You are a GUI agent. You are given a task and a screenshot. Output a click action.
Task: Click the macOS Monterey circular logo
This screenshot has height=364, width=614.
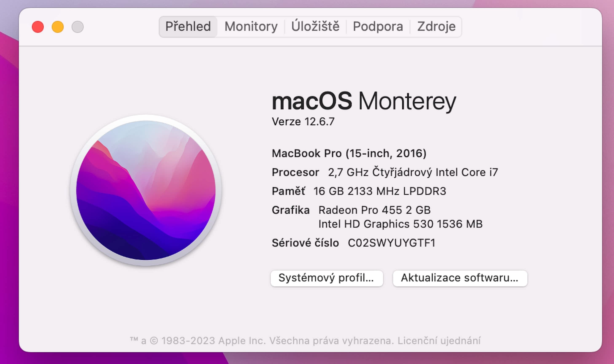(x=146, y=190)
